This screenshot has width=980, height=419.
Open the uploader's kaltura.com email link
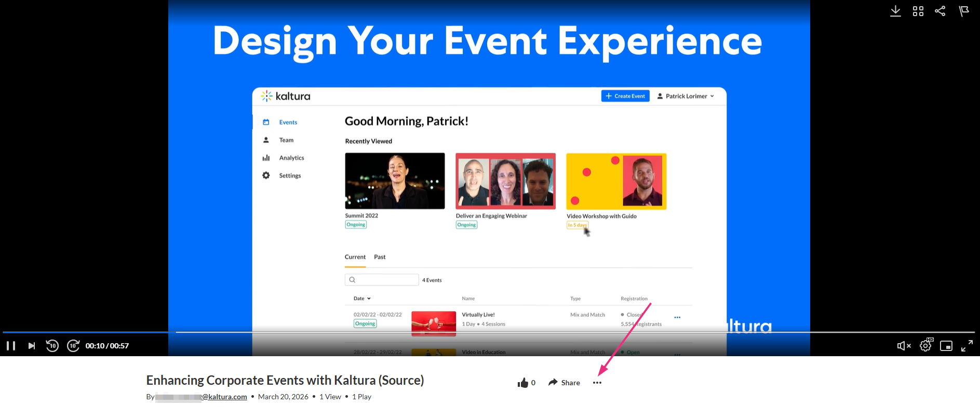coord(202,397)
